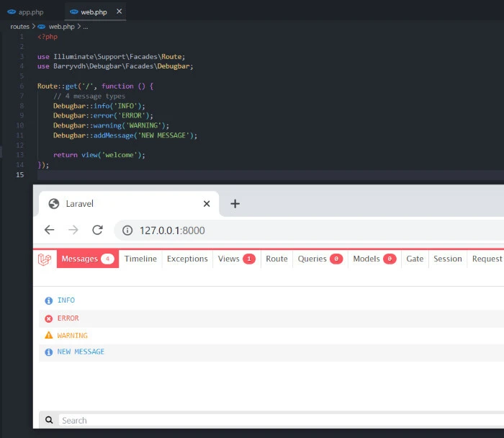This screenshot has width=504, height=438.
Task: Open a new browser tab with plus
Action: tap(235, 204)
